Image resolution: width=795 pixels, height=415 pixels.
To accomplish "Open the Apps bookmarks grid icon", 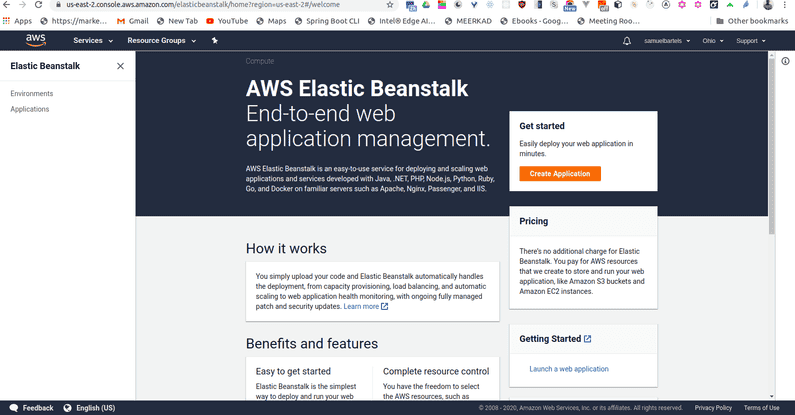I will click(6, 21).
